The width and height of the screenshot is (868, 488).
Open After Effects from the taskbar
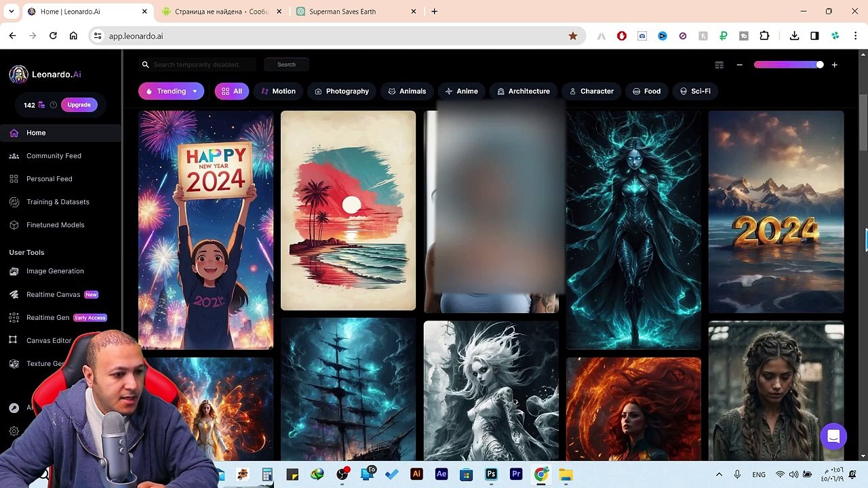pos(441,474)
